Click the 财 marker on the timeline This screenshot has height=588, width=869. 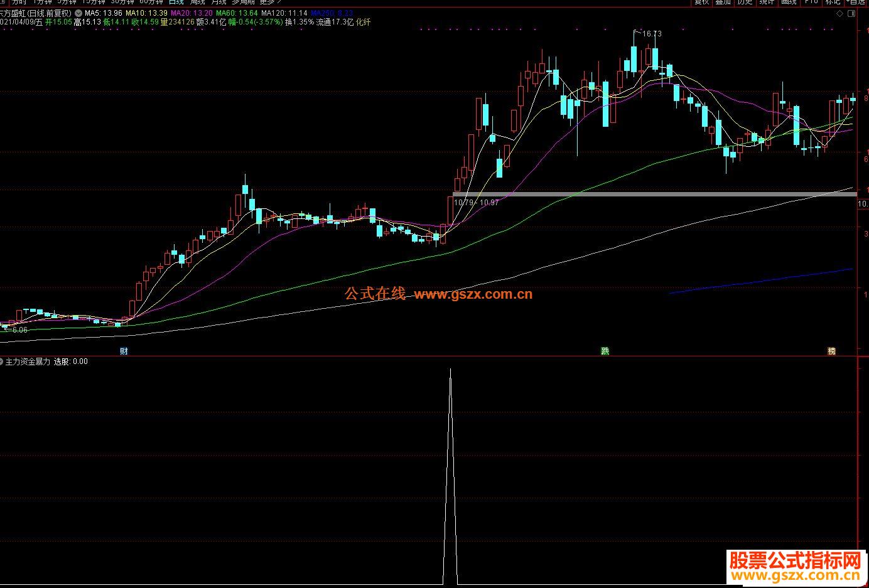point(124,351)
